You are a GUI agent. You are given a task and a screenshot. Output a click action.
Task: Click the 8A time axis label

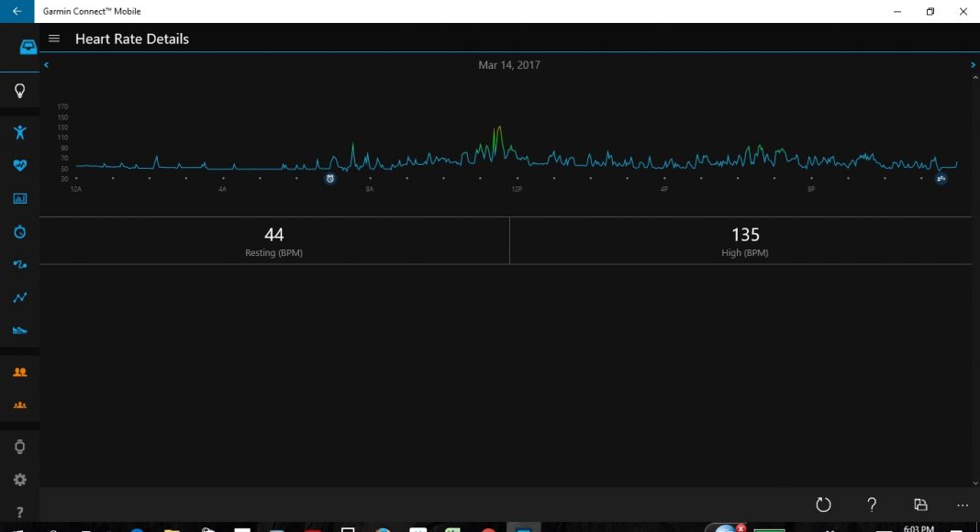tap(370, 189)
